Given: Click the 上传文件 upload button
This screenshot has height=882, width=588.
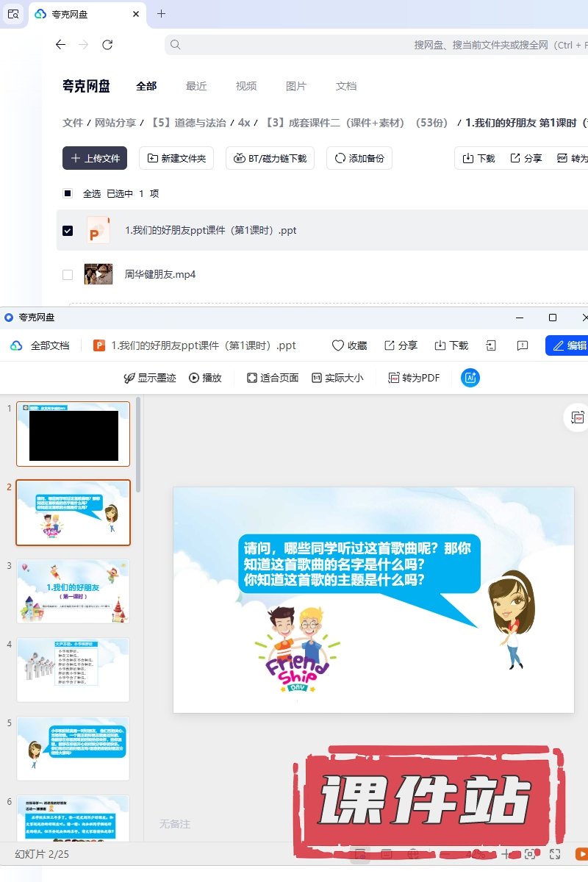Looking at the screenshot, I should 95,158.
